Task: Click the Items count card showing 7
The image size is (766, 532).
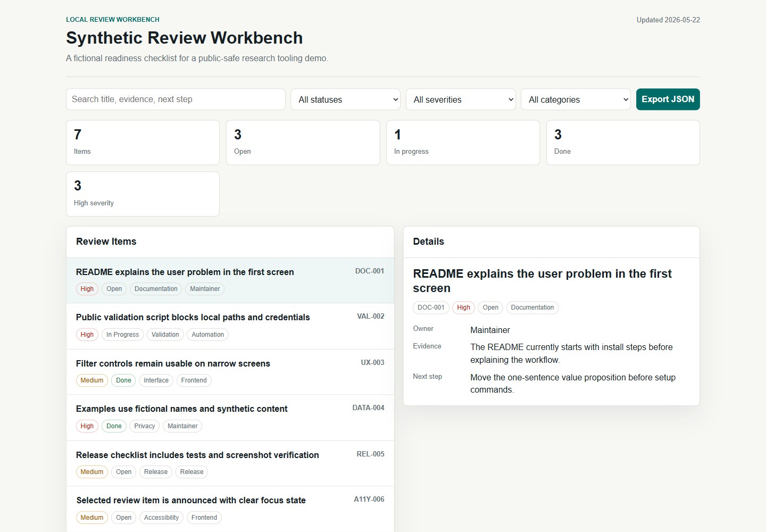Action: click(x=143, y=143)
